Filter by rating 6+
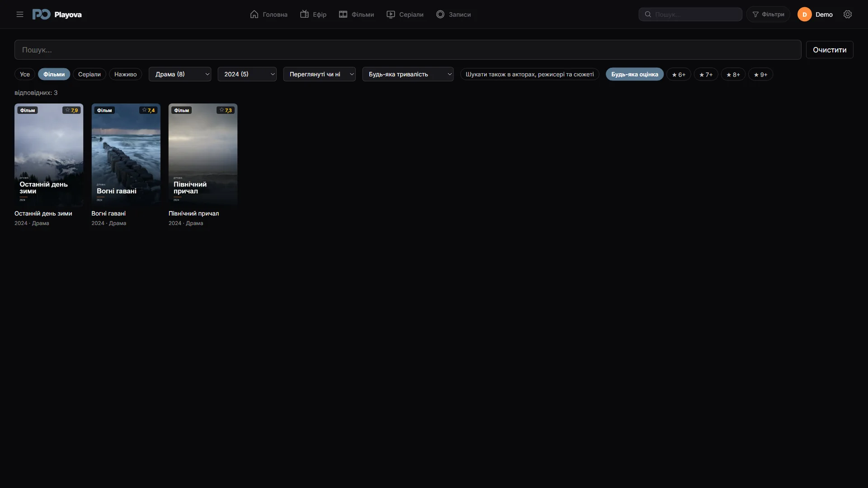868x488 pixels. click(x=679, y=74)
